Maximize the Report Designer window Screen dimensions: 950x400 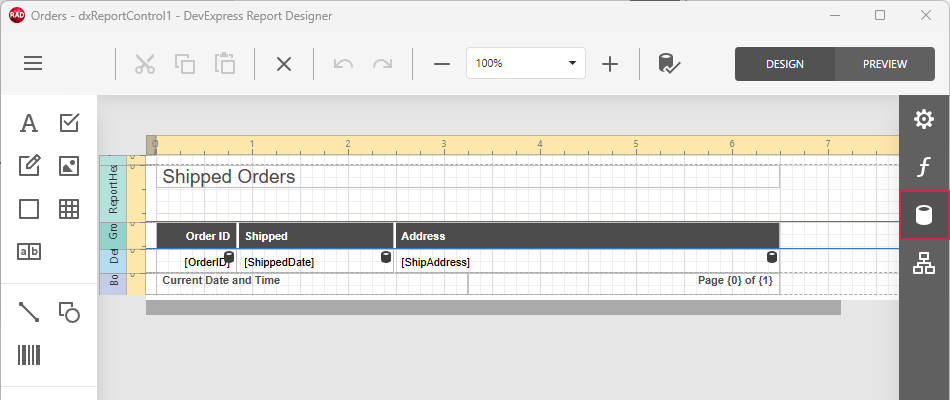coord(880,16)
